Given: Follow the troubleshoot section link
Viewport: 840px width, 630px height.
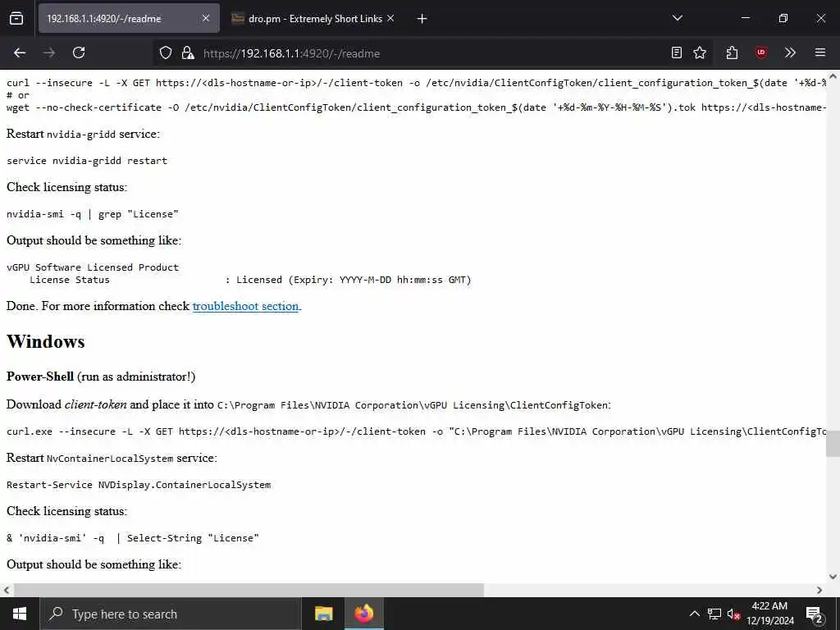Looking at the screenshot, I should pyautogui.click(x=245, y=306).
